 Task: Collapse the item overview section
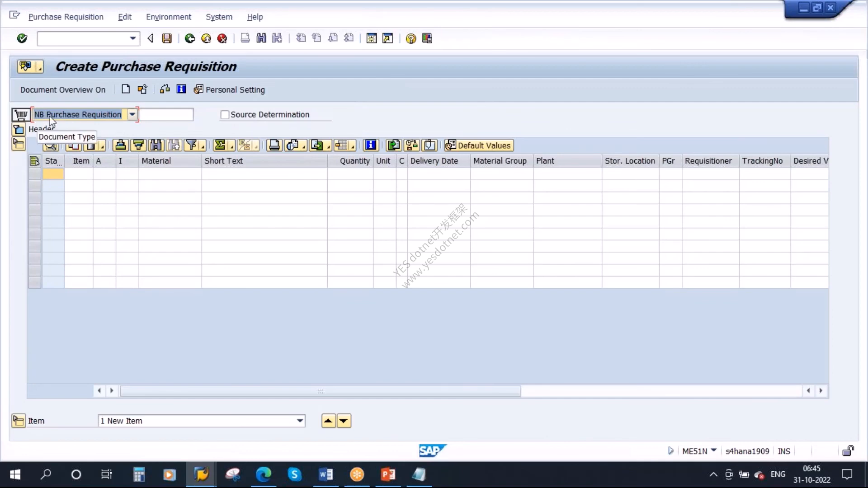tap(19, 144)
